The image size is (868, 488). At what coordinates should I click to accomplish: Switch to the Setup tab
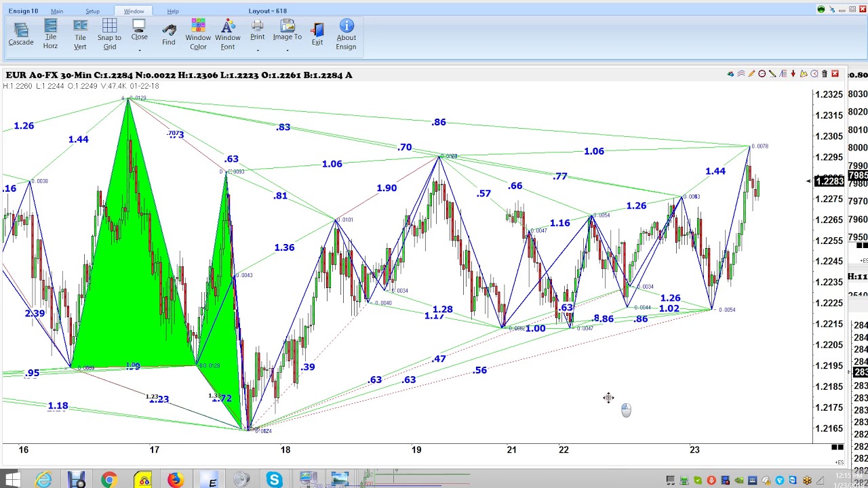click(92, 11)
